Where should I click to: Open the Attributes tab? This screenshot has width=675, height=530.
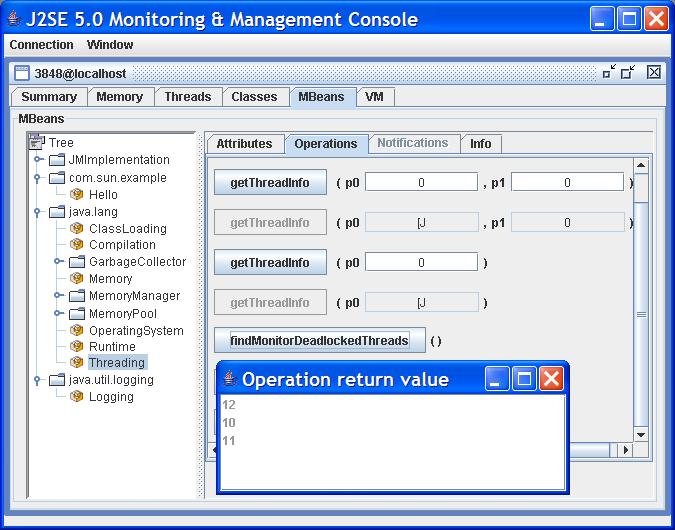pyautogui.click(x=244, y=144)
